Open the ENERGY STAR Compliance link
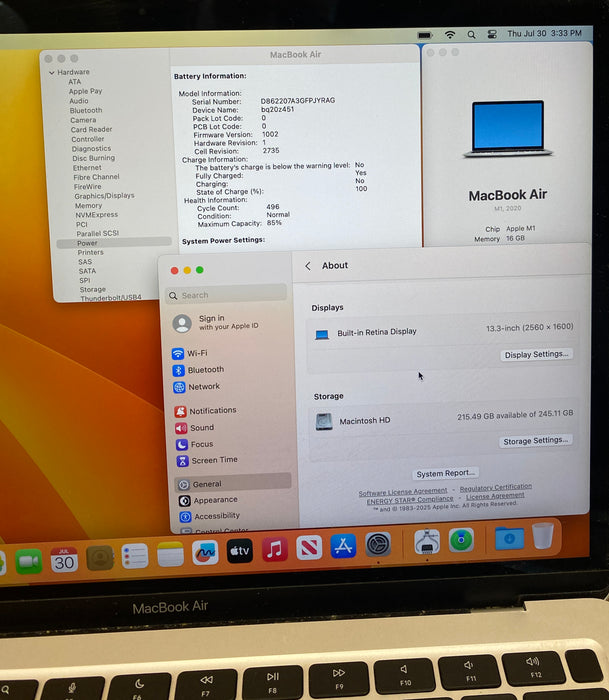The width and height of the screenshot is (609, 700). (410, 500)
